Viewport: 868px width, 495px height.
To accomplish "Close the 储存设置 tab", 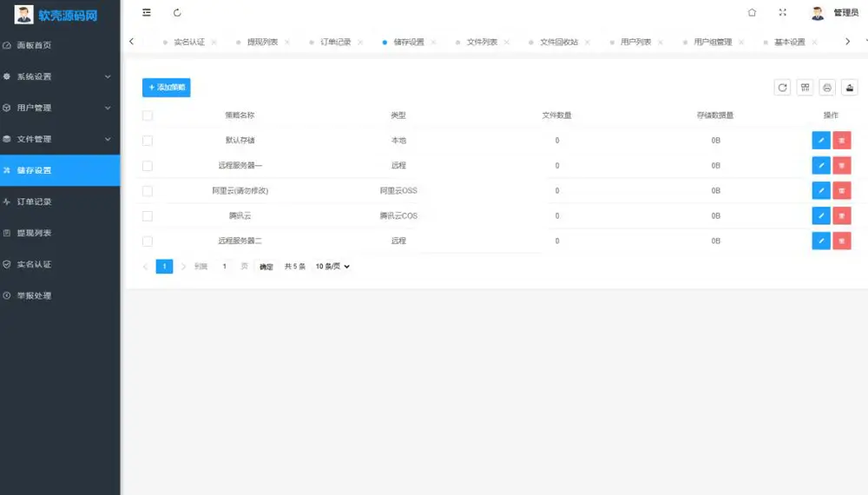I will pos(433,42).
